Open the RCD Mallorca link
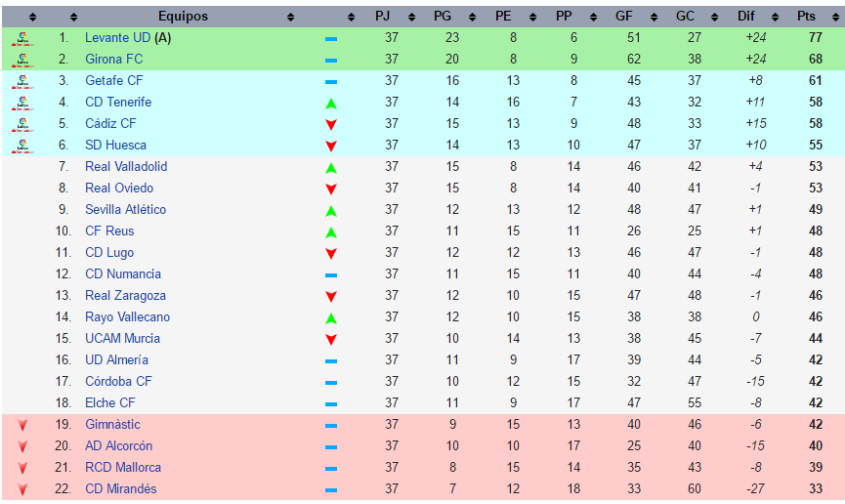845x504 pixels. point(123,468)
